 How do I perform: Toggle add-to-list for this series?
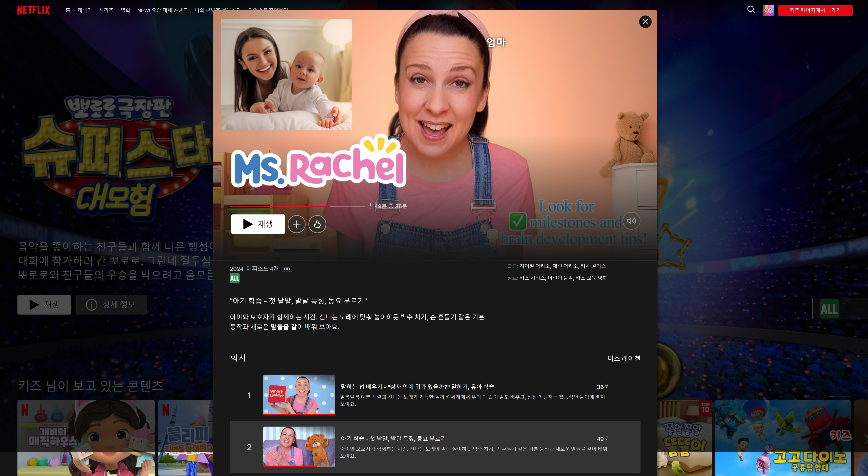[x=297, y=224]
